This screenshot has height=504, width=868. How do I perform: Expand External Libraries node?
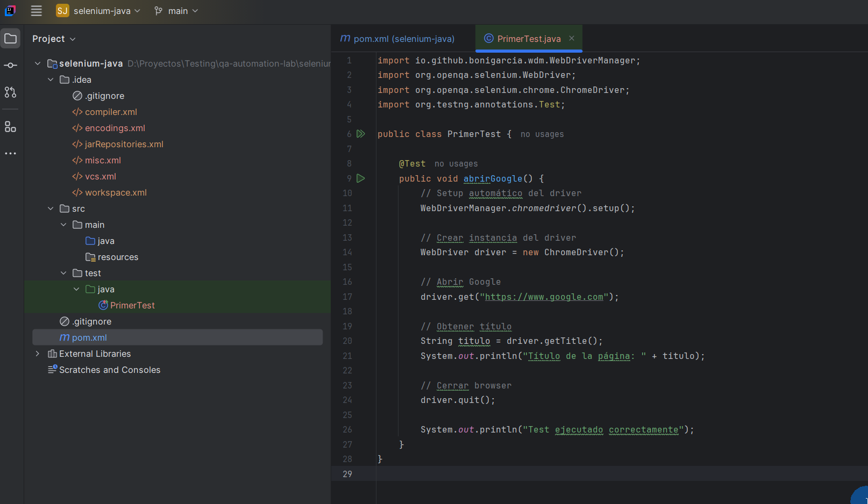coord(37,354)
